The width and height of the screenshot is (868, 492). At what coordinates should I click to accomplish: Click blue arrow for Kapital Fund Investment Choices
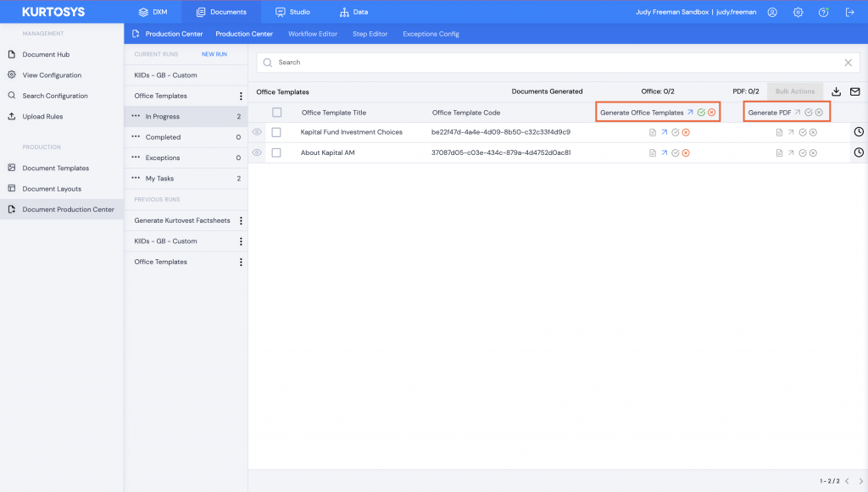(x=665, y=132)
